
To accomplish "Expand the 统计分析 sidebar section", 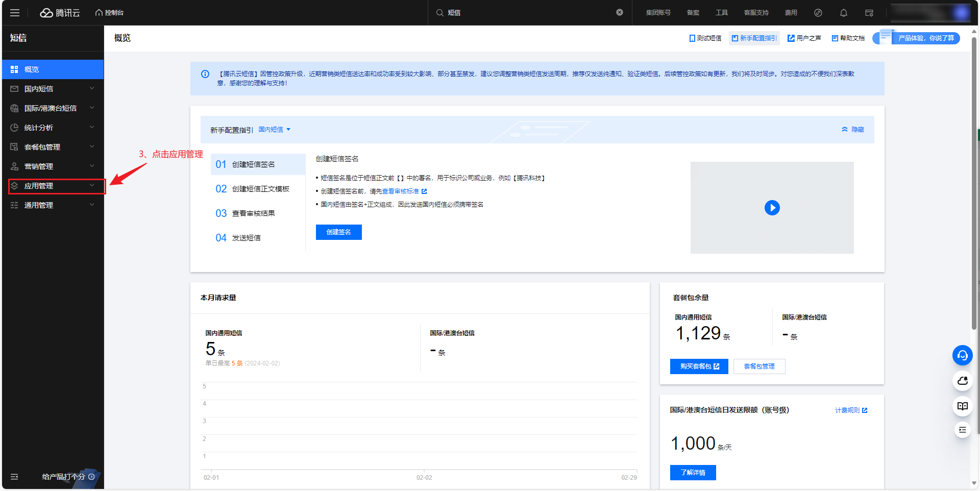I will click(x=53, y=128).
